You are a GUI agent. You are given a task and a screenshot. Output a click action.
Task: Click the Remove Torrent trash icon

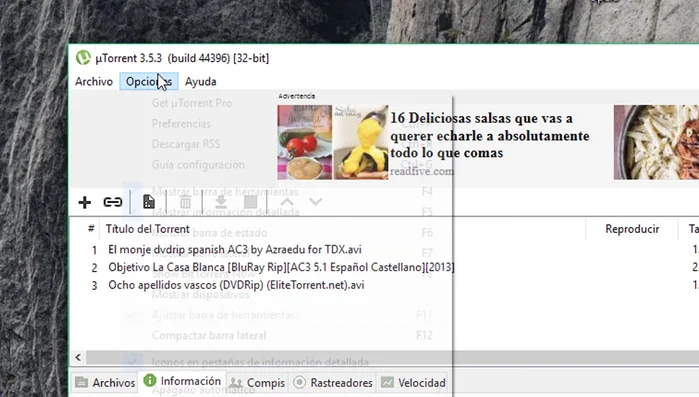185,202
